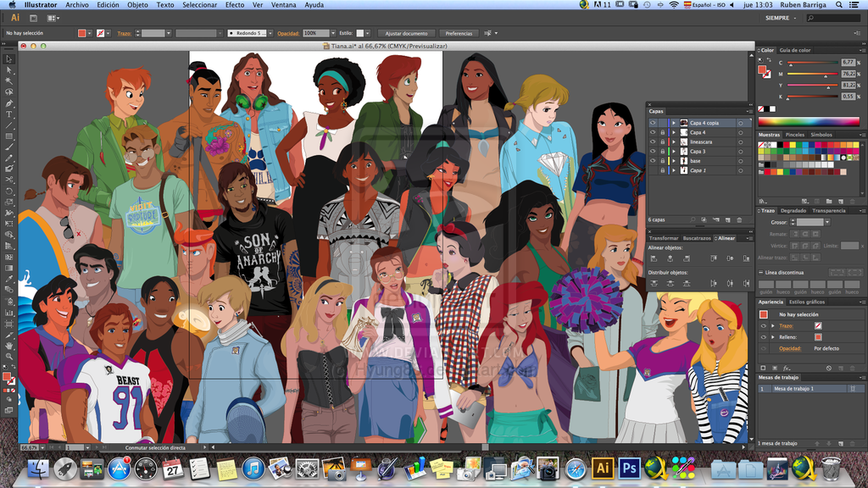Create a new layer in Capas panel
Viewport: 868px width, 488px height.
[727, 219]
